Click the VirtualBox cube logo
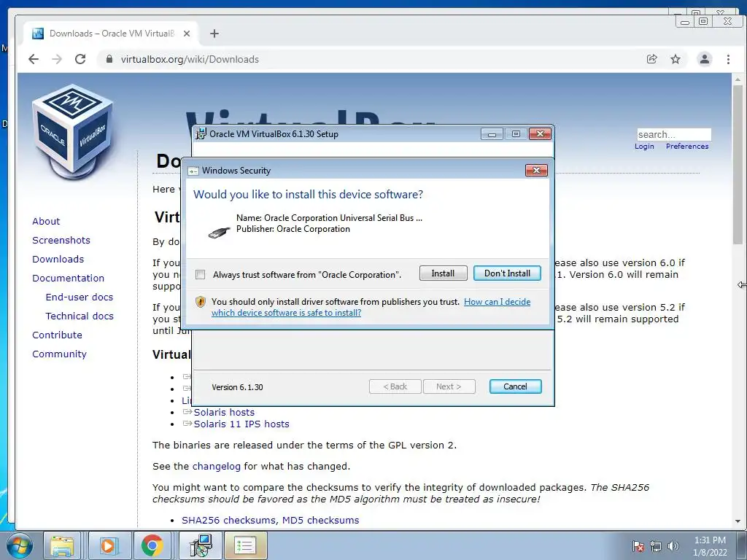Image resolution: width=747 pixels, height=560 pixels. click(x=72, y=132)
